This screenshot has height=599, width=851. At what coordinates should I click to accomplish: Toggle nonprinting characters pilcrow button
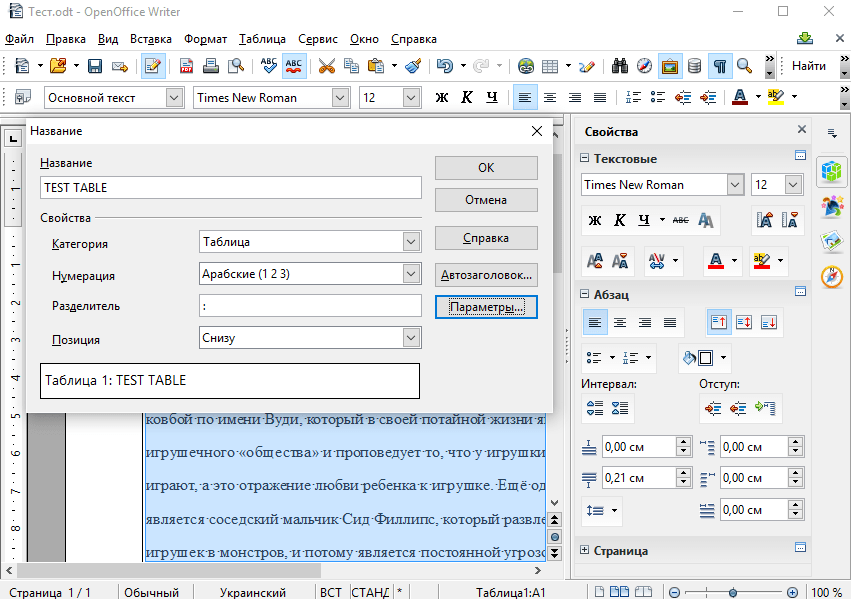(719, 66)
